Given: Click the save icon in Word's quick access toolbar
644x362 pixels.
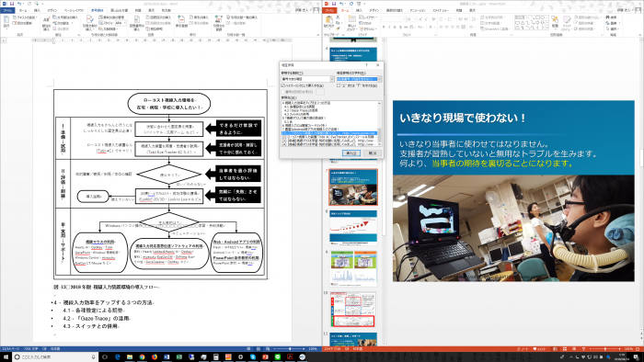Looking at the screenshot, I should (x=11, y=4).
